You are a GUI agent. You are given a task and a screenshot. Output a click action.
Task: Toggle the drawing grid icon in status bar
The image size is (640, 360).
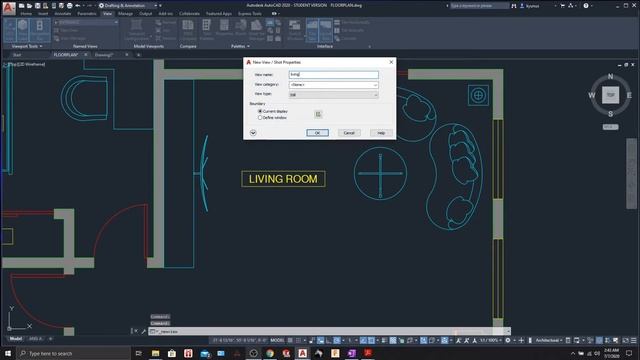pyautogui.click(x=290, y=340)
